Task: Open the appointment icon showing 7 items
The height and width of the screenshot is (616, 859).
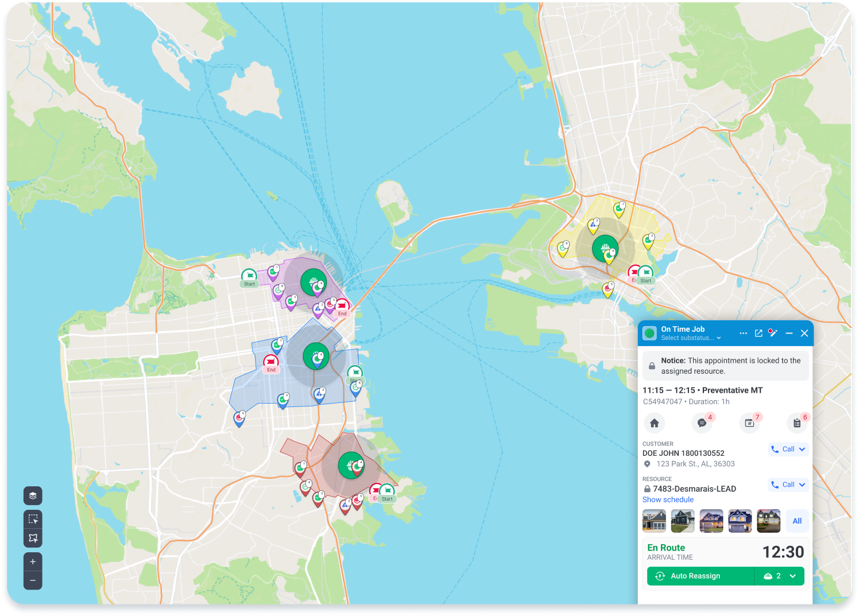Action: [749, 423]
